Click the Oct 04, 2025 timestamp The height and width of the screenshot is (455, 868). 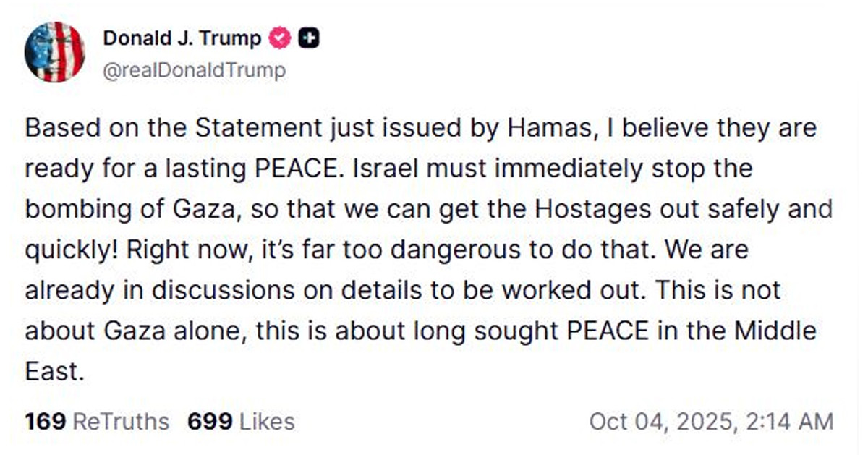click(x=711, y=421)
